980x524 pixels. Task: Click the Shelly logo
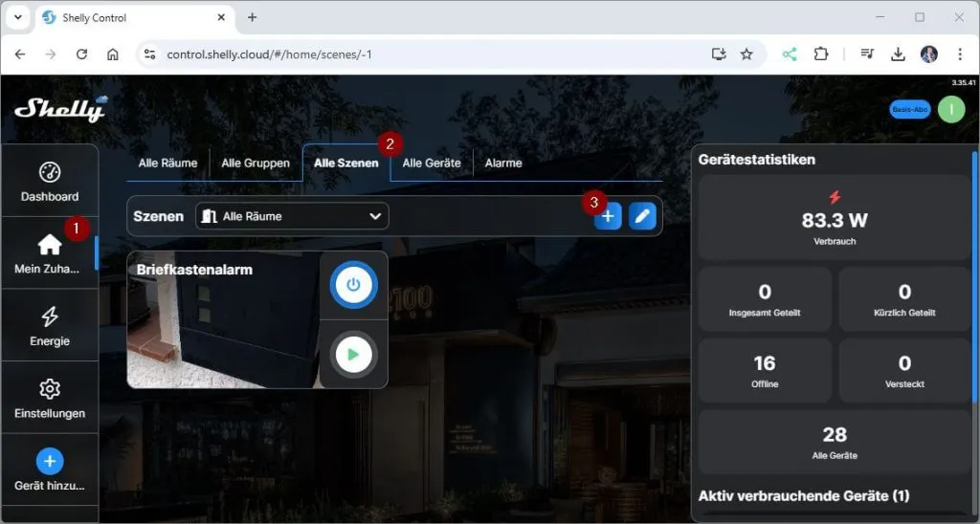[x=60, y=109]
